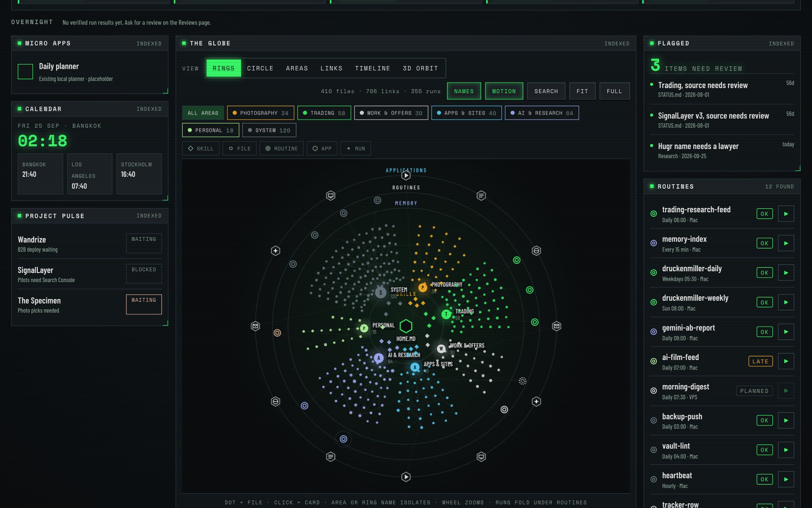Run the trading-research-feed routine
812x508 pixels.
click(786, 214)
